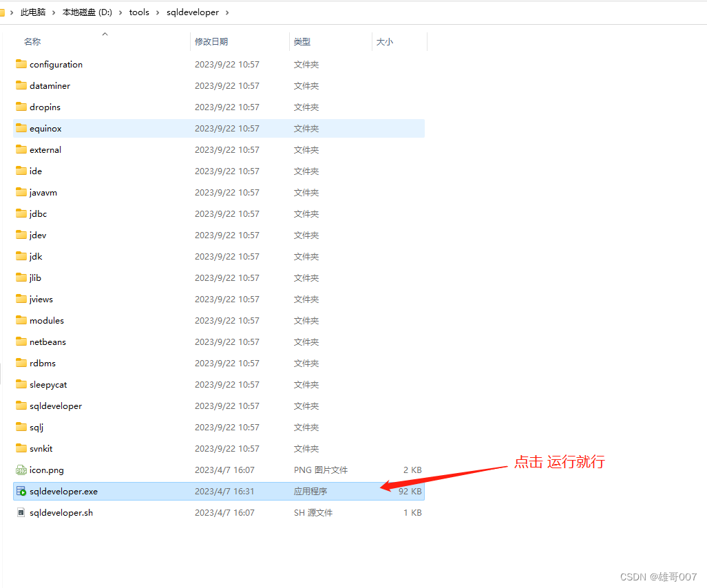Click the sqldeveloper.exe application icon
707x588 pixels.
pos(21,491)
